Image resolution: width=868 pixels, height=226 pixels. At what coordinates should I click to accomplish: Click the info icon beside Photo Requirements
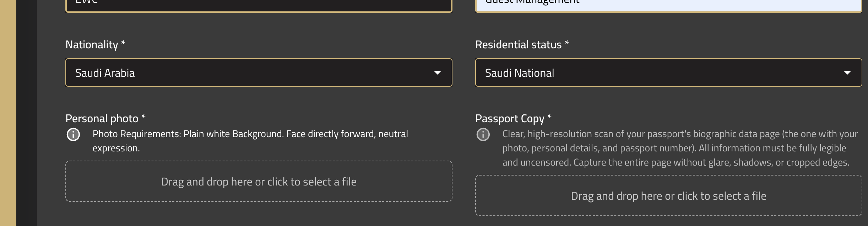tap(74, 135)
